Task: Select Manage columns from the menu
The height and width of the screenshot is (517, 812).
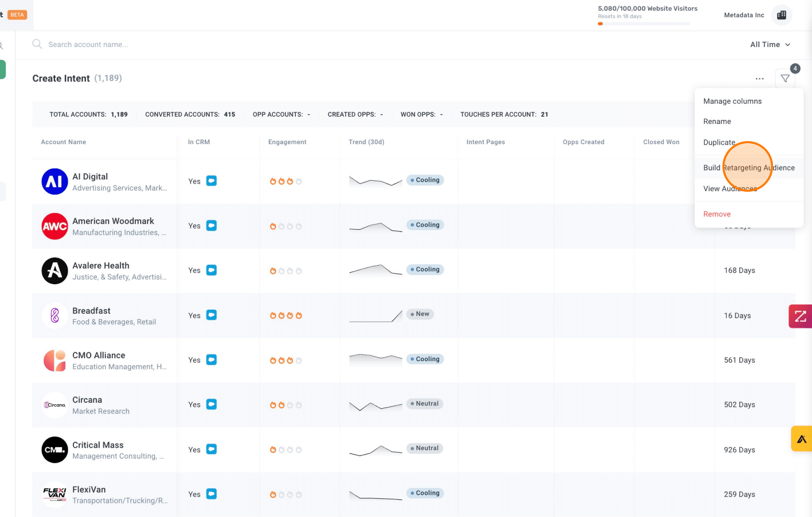Action: click(x=749, y=101)
